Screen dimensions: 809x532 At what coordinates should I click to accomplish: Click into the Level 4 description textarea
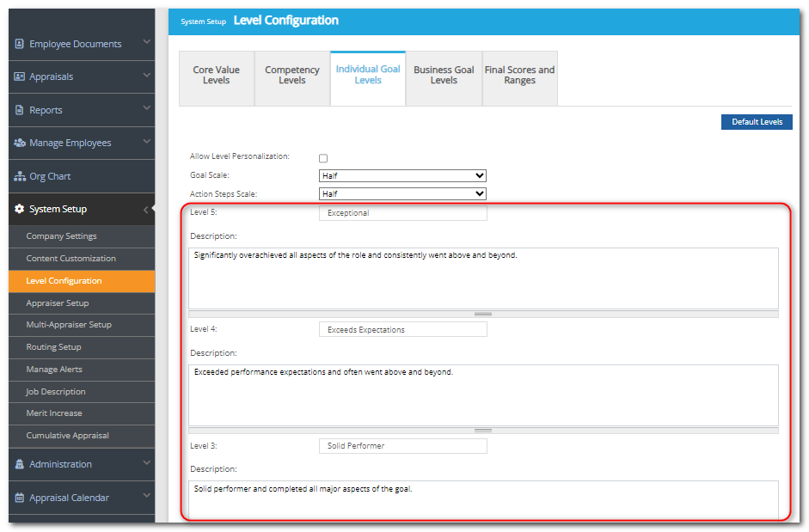point(483,395)
